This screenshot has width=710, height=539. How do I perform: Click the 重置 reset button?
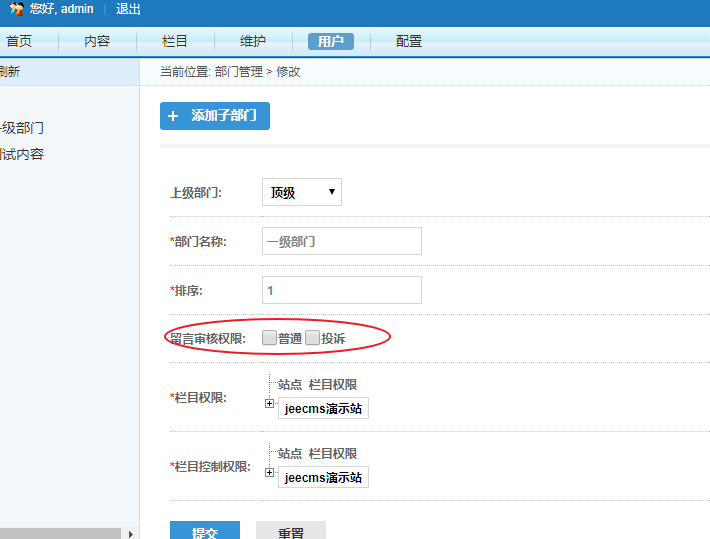[x=291, y=531]
